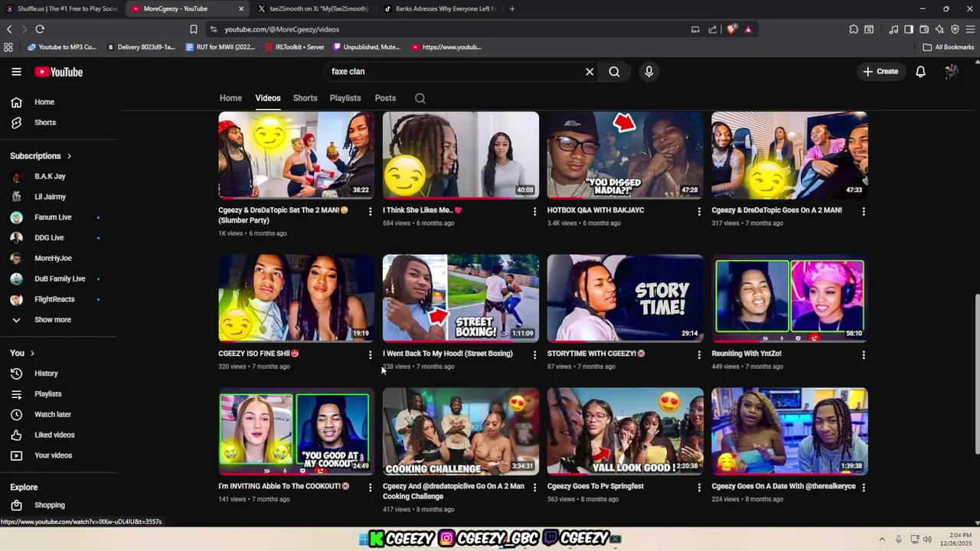Open options menu for CGEEZY ISO FINE video
This screenshot has height=551, width=980.
[x=371, y=355]
